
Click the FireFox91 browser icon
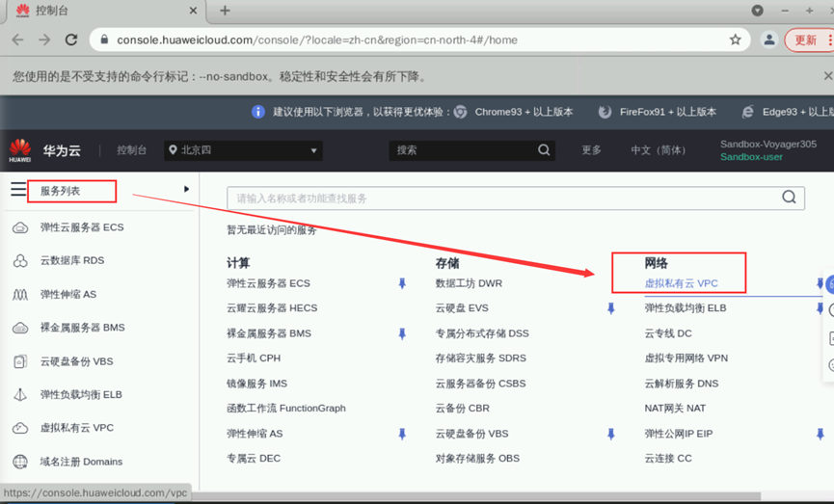[x=605, y=112]
